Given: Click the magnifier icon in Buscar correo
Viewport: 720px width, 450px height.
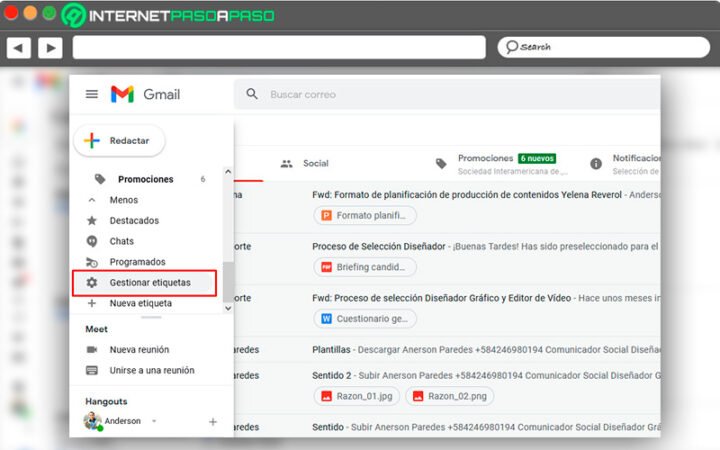Looking at the screenshot, I should point(252,94).
